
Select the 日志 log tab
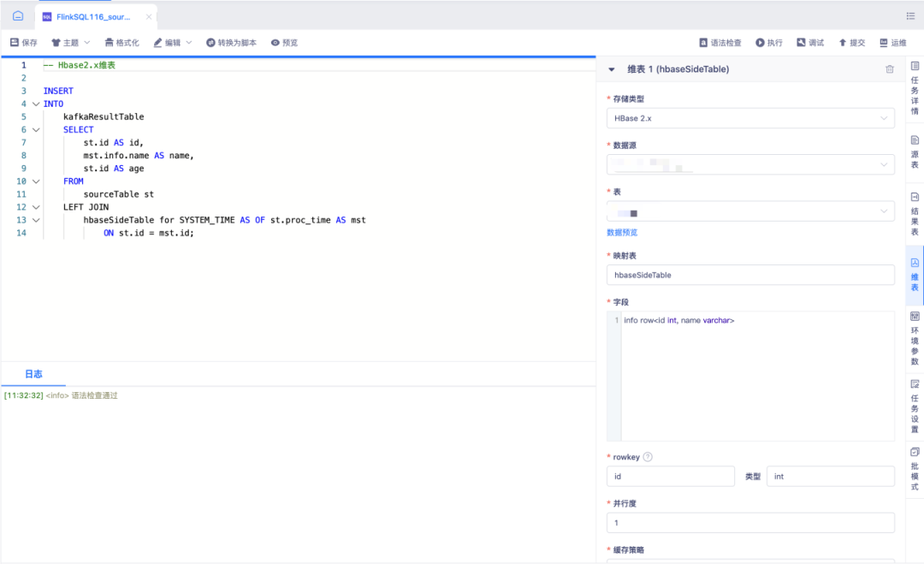coord(33,374)
